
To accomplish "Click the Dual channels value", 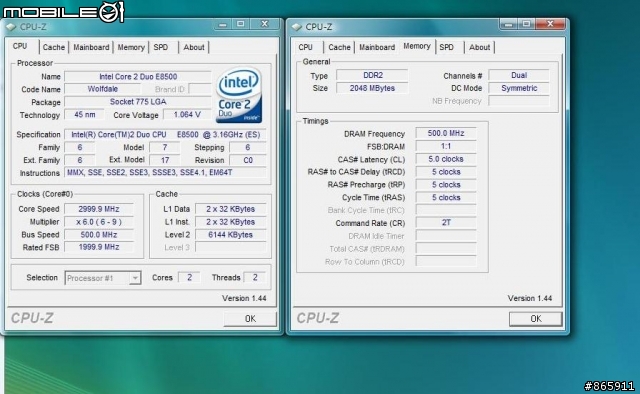I will click(x=519, y=76).
